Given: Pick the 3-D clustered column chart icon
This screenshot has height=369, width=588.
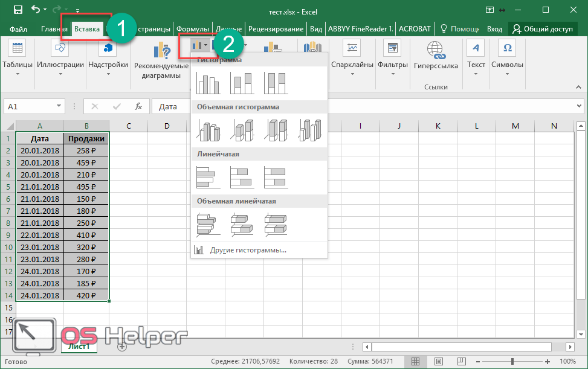Looking at the screenshot, I should point(208,130).
